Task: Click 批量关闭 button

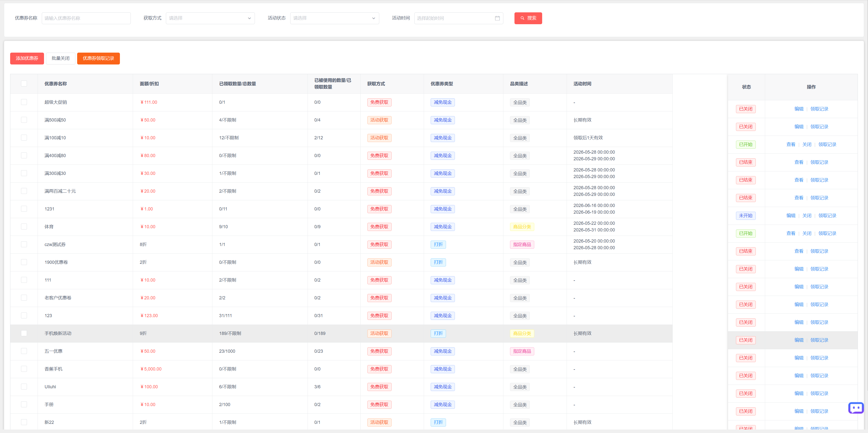Action: point(61,58)
